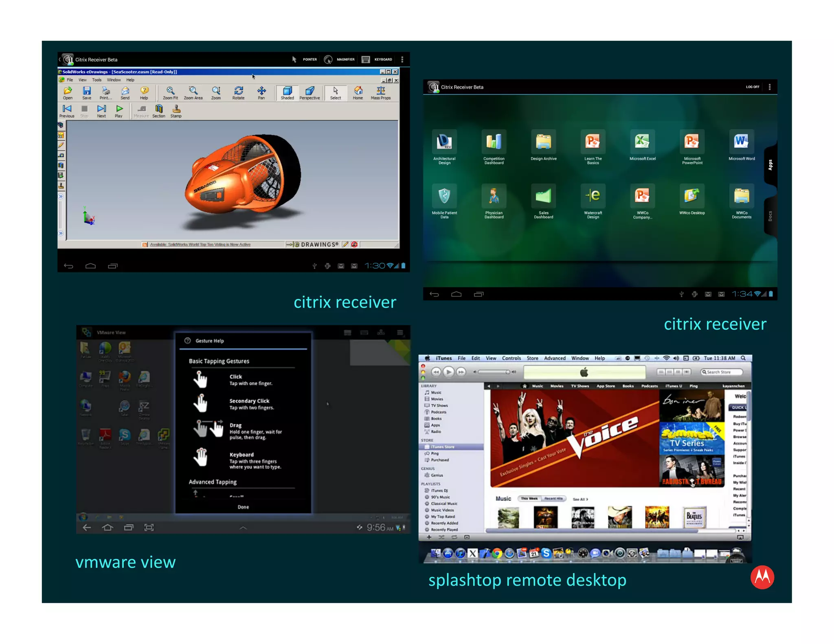
Task: Open the Design Archive folder
Action: 544,145
